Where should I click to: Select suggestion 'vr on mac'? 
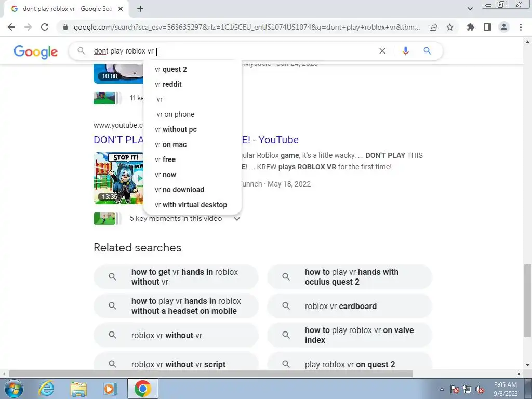pyautogui.click(x=192, y=144)
